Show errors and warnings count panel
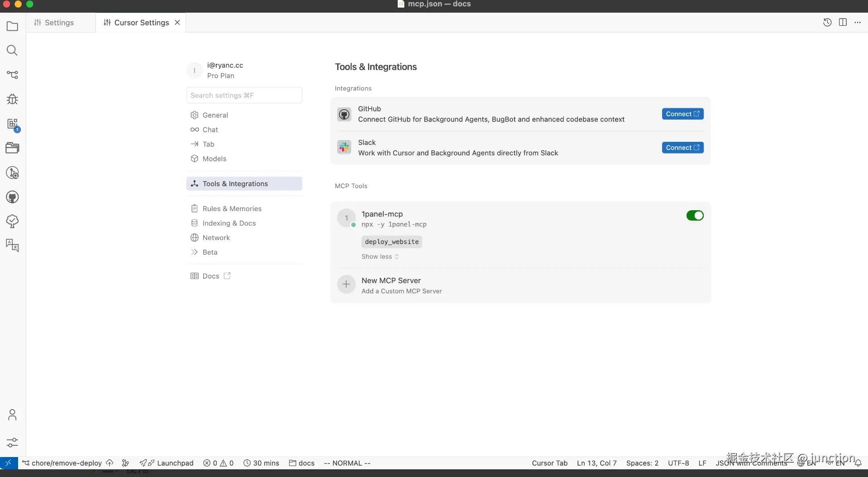The height and width of the screenshot is (477, 868). click(218, 463)
